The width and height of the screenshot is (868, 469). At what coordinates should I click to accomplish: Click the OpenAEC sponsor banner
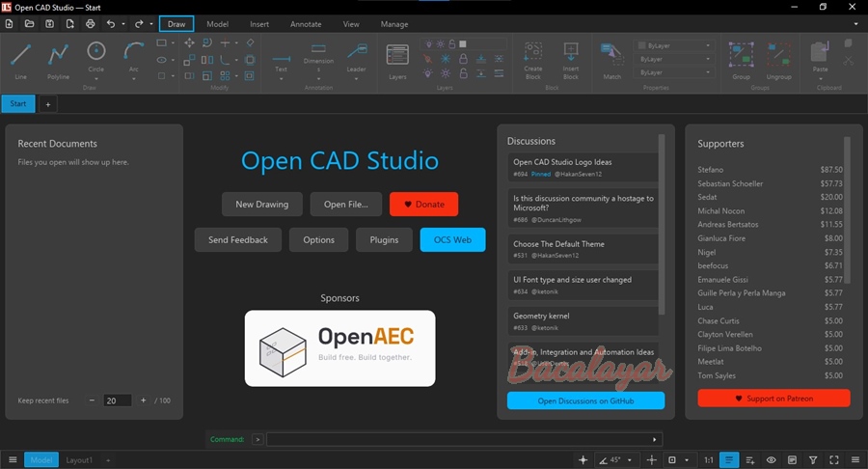click(x=339, y=348)
